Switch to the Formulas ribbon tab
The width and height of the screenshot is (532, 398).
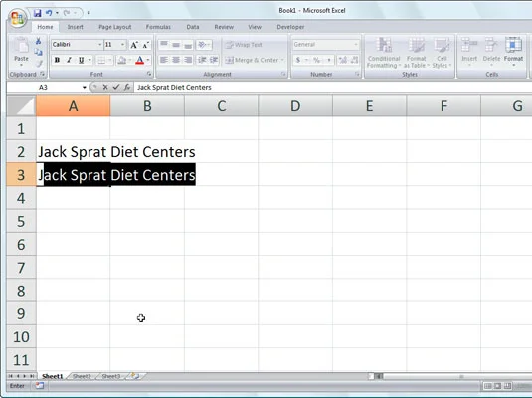(x=158, y=27)
